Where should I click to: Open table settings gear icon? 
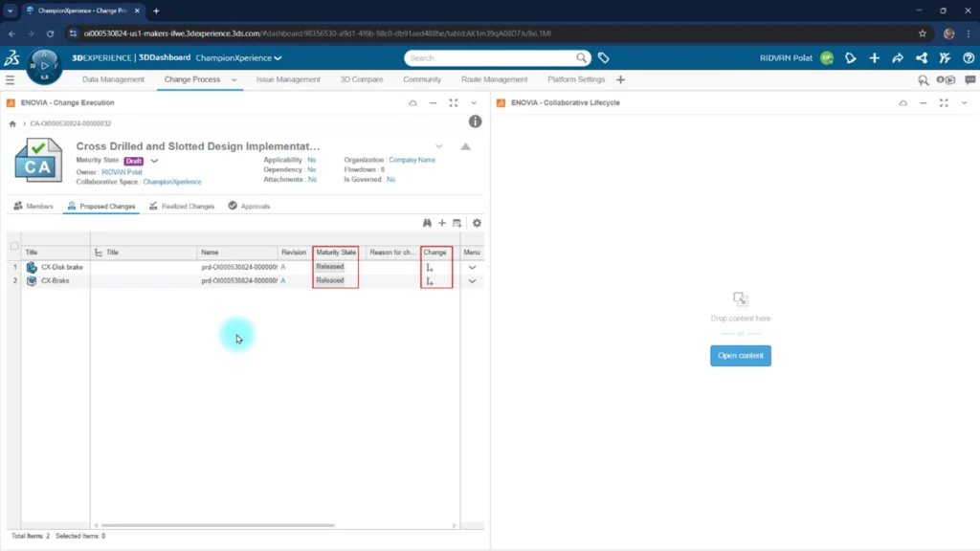[x=477, y=223]
